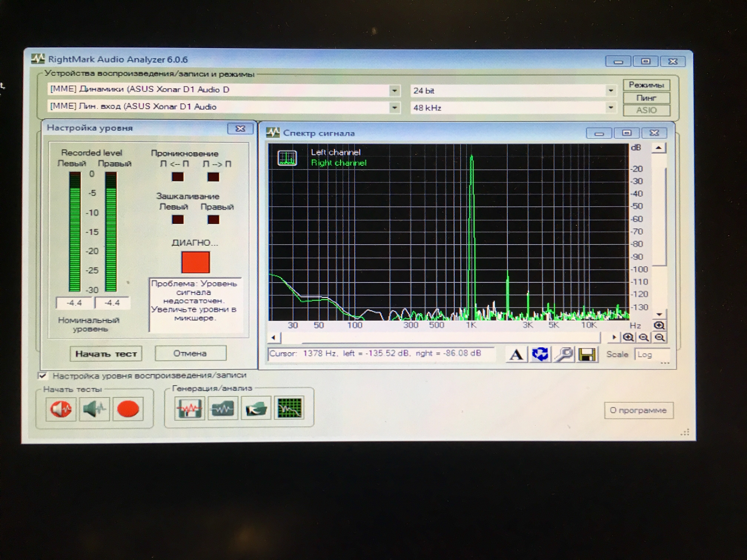Toggle the Настройка уровня воспроизведения/записи checkbox
Image resolution: width=747 pixels, height=560 pixels.
pyautogui.click(x=43, y=376)
